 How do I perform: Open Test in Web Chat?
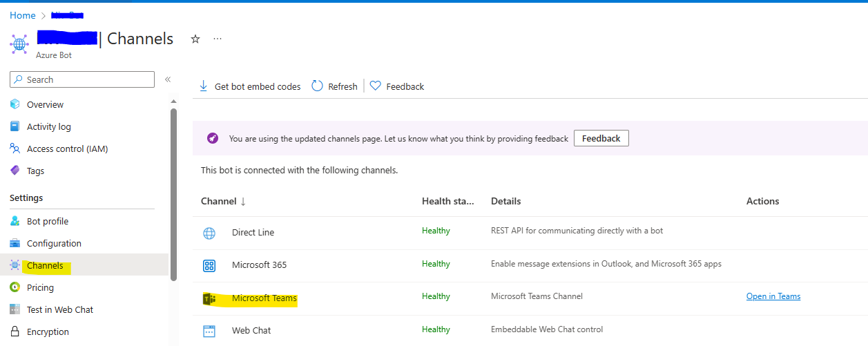(x=60, y=309)
